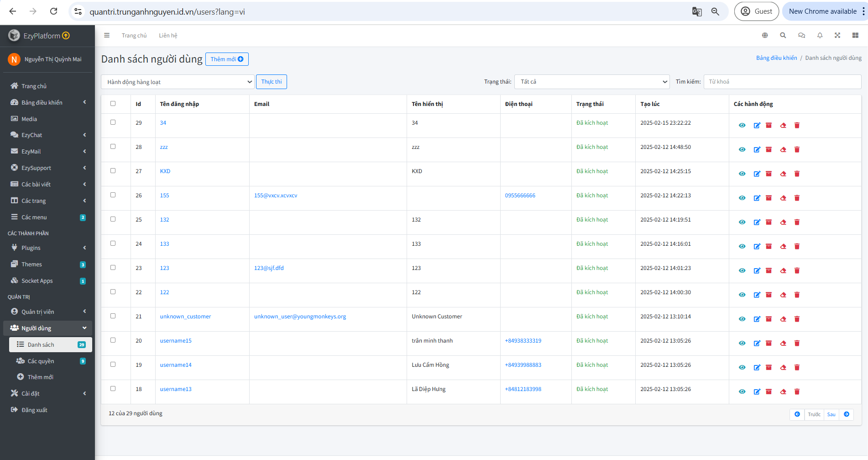Open the 'Trạng thái' status filter dropdown

(592, 82)
